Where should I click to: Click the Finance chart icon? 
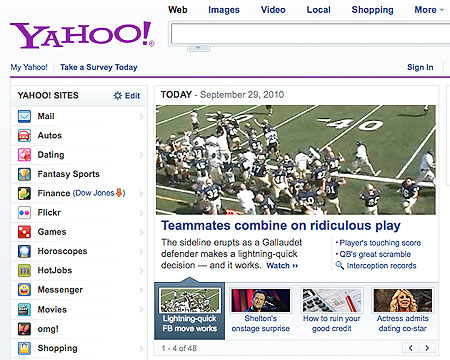click(x=24, y=194)
